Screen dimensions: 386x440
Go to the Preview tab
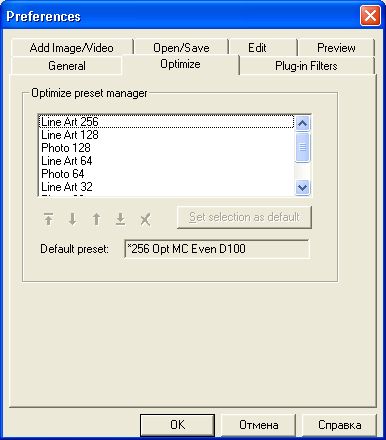[x=336, y=48]
